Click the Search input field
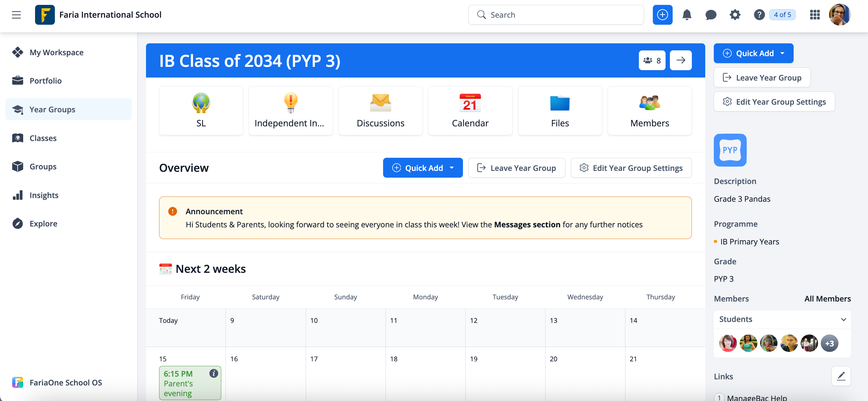Image resolution: width=868 pixels, height=401 pixels. point(556,15)
